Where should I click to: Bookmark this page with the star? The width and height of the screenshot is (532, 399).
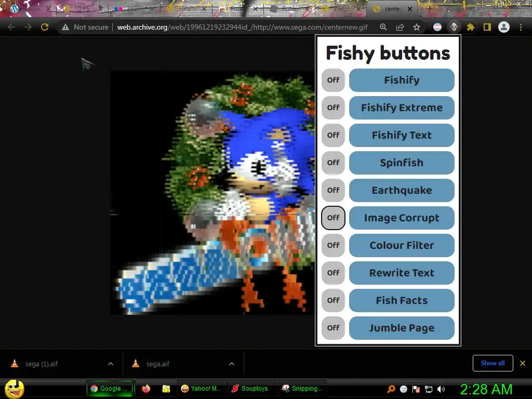pyautogui.click(x=417, y=27)
